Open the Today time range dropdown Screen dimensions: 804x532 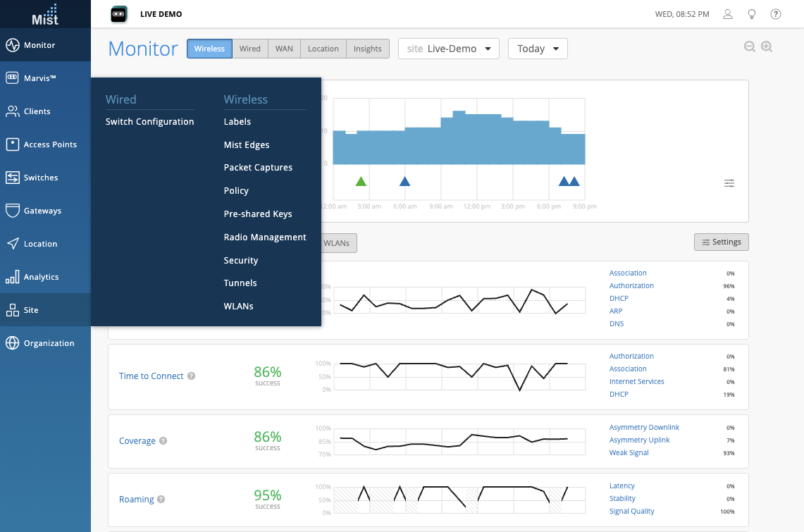point(537,49)
